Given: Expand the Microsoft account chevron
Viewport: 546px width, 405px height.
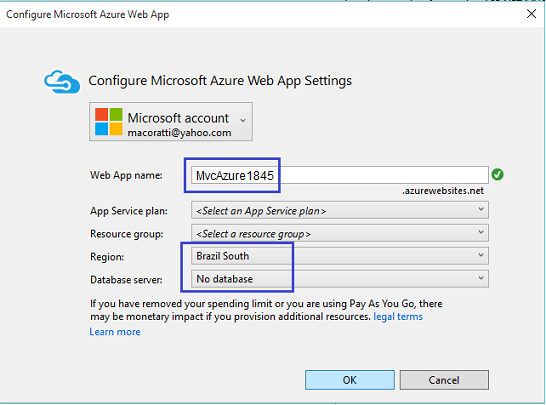Looking at the screenshot, I should [243, 120].
